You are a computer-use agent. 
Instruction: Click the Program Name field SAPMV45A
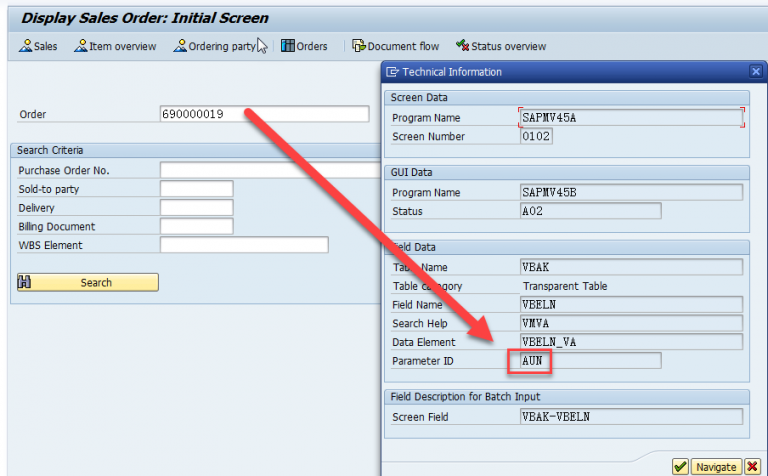[x=631, y=118]
